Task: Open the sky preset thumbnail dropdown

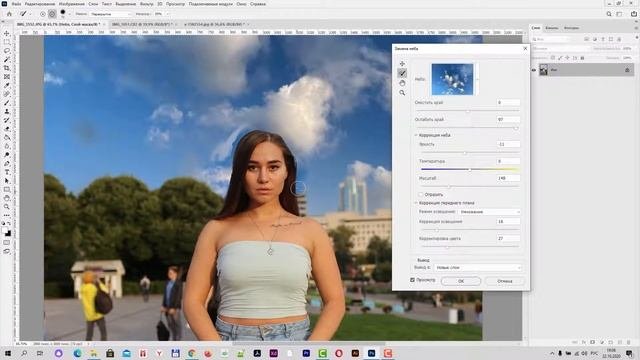Action: (x=477, y=79)
